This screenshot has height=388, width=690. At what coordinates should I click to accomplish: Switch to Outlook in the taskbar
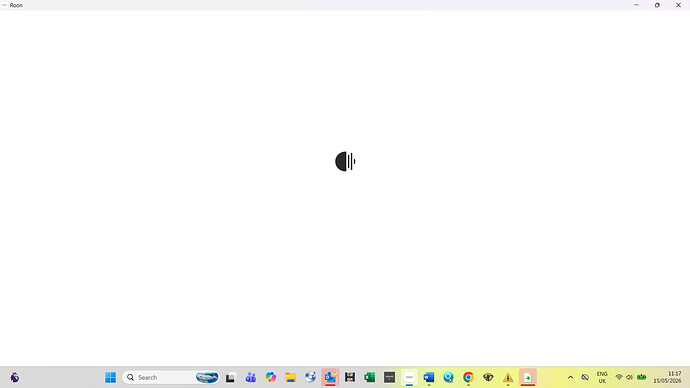(x=330, y=377)
